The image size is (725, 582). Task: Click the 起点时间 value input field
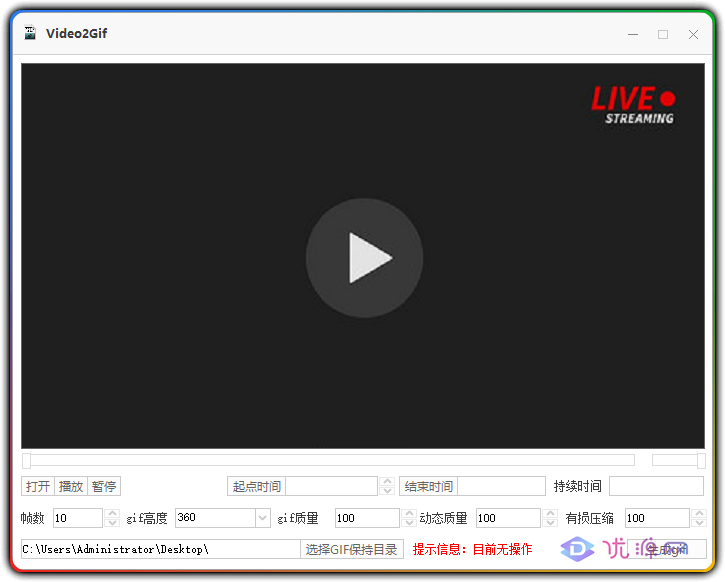(332, 486)
